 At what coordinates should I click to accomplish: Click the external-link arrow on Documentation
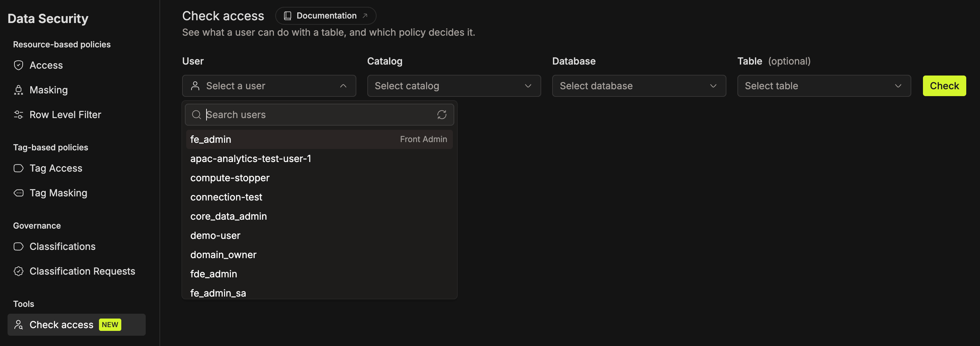pos(365,16)
